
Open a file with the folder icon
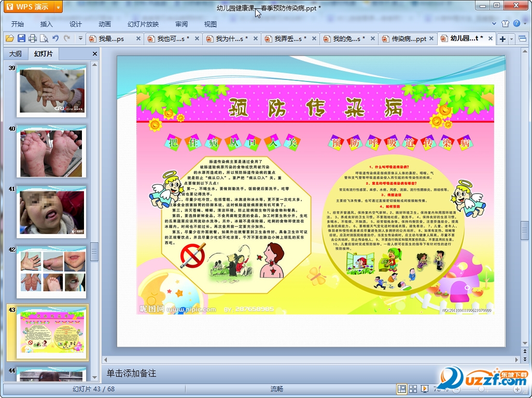pyautogui.click(x=9, y=38)
